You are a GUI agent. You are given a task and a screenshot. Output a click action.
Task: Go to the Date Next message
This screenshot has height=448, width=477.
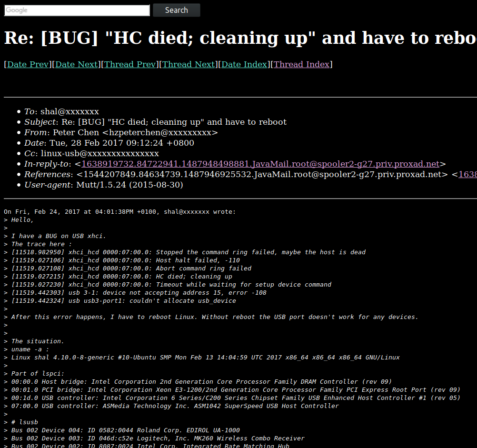pyautogui.click(x=76, y=64)
